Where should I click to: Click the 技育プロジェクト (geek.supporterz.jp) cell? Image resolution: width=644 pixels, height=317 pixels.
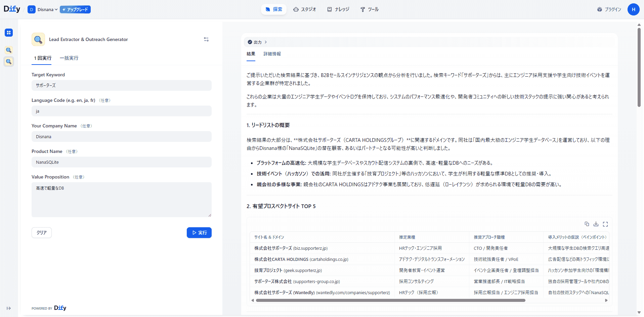[x=322, y=270]
